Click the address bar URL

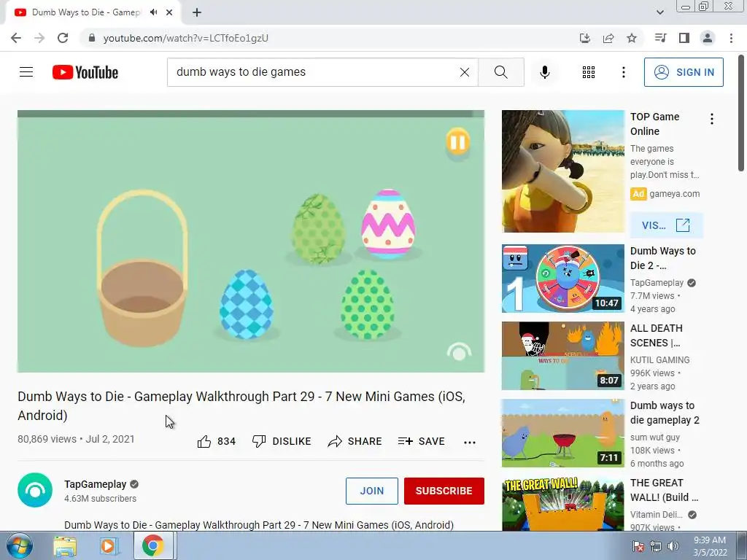pyautogui.click(x=186, y=38)
